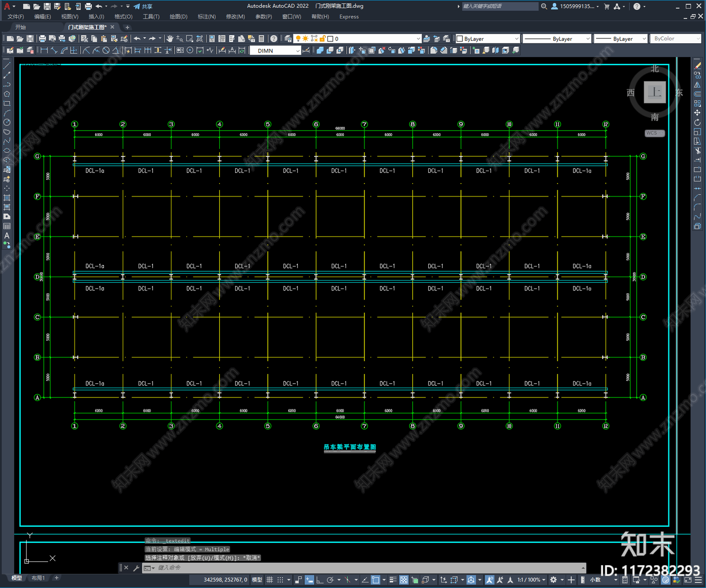This screenshot has height=588, width=706.
Task: Click the Plot printer icon in the quick access toolbar
Action: click(88, 6)
